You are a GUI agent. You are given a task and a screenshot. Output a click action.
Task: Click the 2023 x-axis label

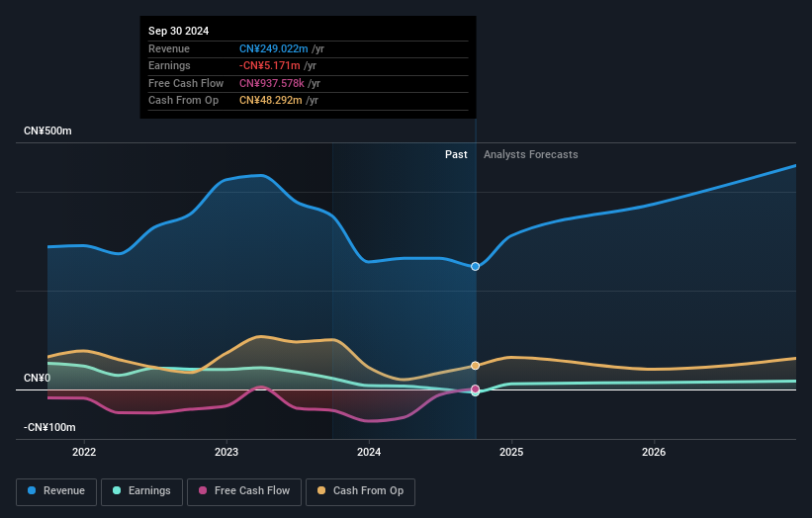click(x=226, y=453)
